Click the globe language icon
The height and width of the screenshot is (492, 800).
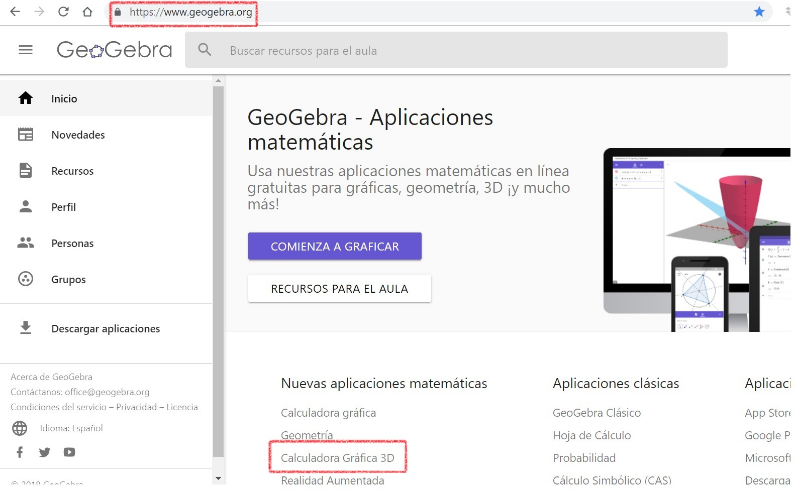pyautogui.click(x=20, y=428)
